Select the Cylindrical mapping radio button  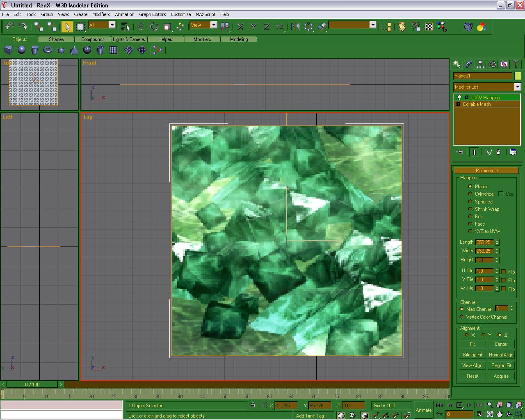[x=470, y=194]
